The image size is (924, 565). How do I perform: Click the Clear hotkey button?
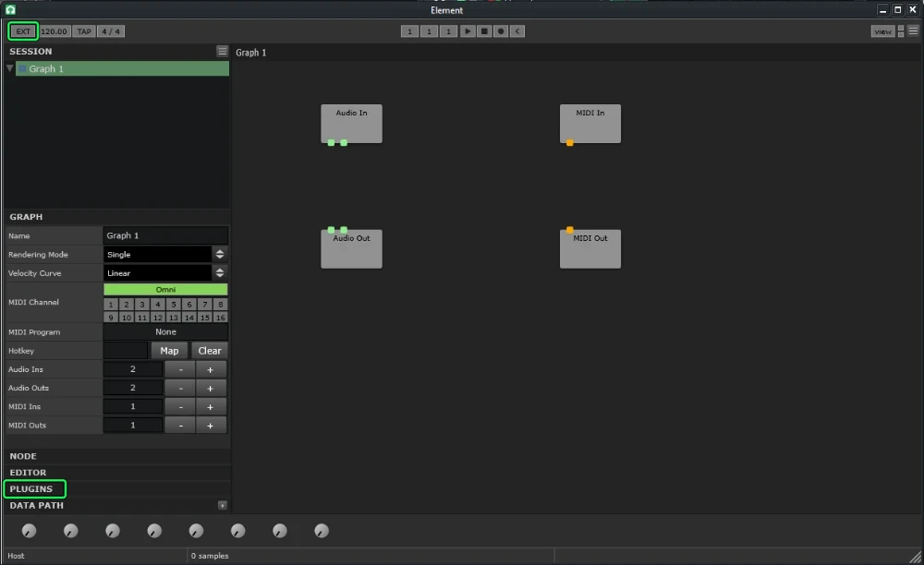point(209,350)
